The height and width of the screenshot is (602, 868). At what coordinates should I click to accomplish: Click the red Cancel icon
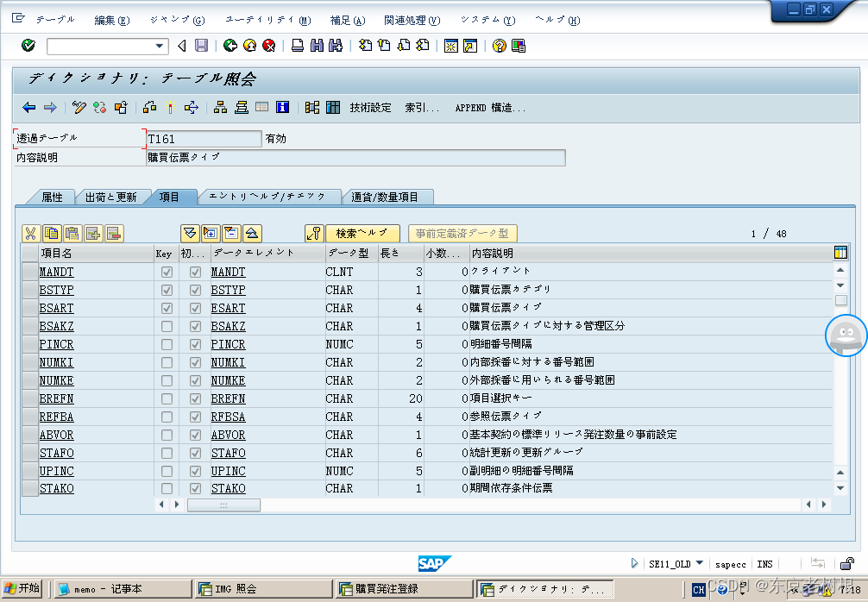pyautogui.click(x=269, y=46)
